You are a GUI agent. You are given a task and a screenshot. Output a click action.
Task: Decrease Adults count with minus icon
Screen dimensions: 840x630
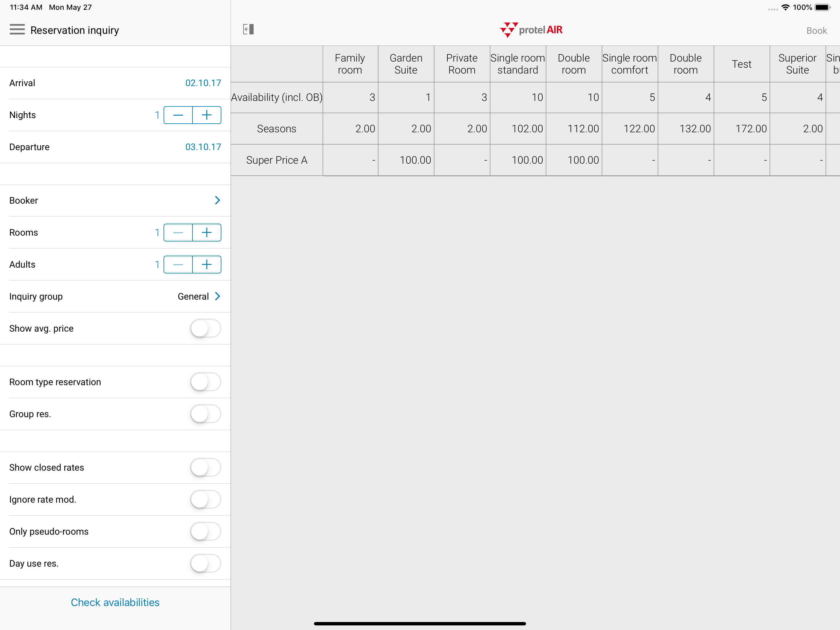[x=178, y=265]
